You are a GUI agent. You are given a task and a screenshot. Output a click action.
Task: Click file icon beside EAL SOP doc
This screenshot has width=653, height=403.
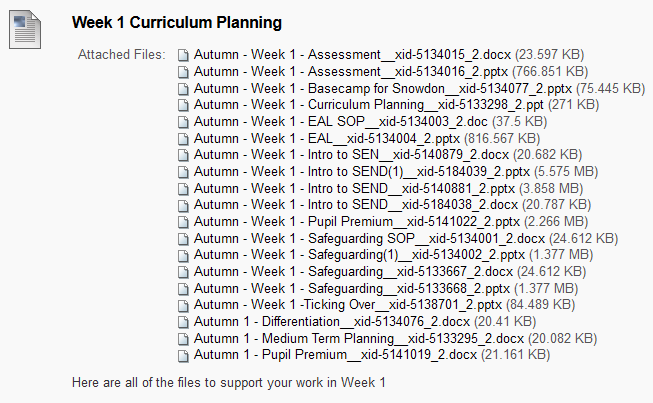point(183,122)
